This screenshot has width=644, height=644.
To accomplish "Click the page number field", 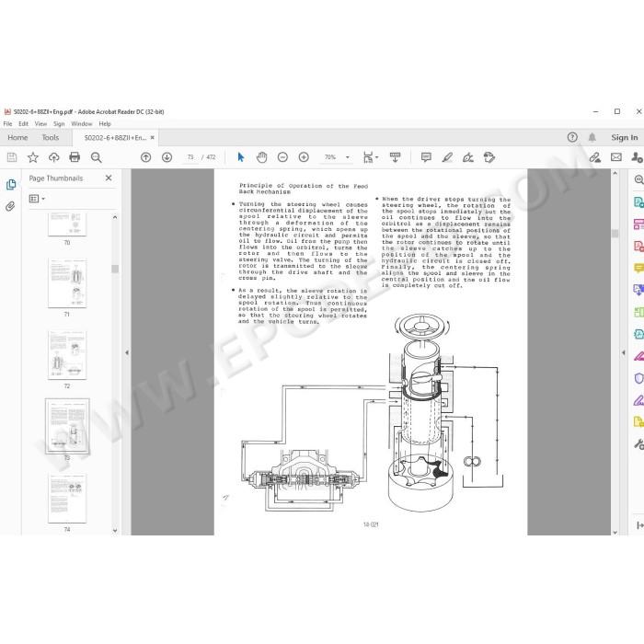I will coord(190,157).
